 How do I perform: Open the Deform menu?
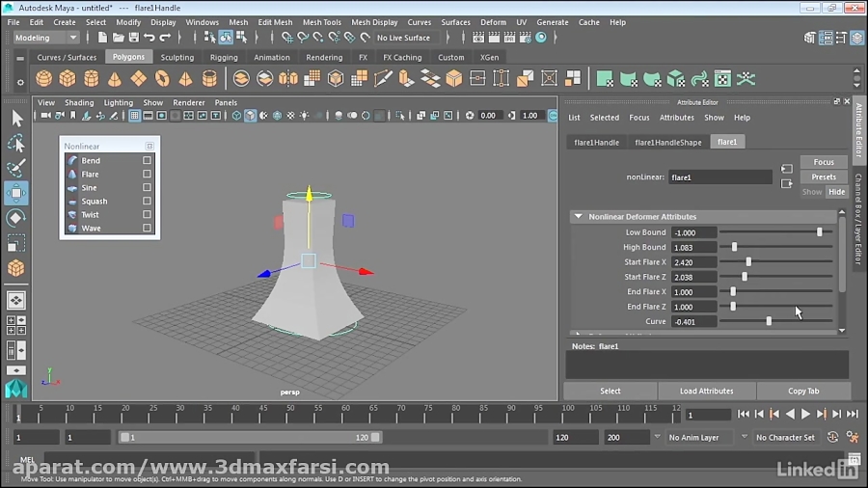493,23
